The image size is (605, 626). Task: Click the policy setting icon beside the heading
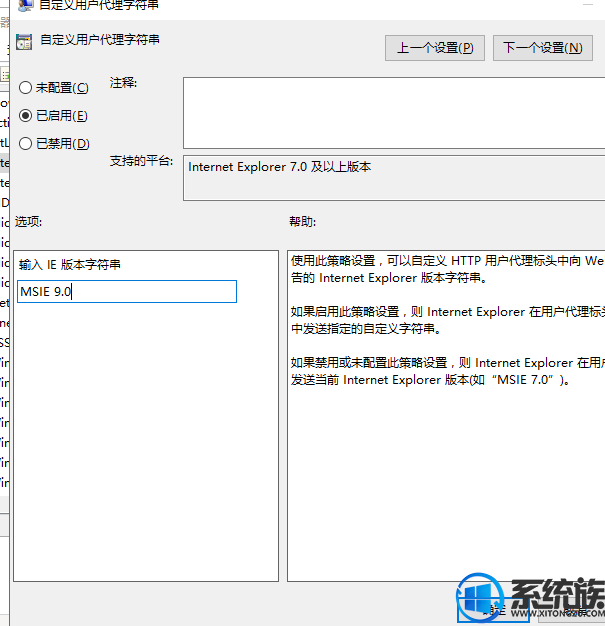pyautogui.click(x=24, y=42)
